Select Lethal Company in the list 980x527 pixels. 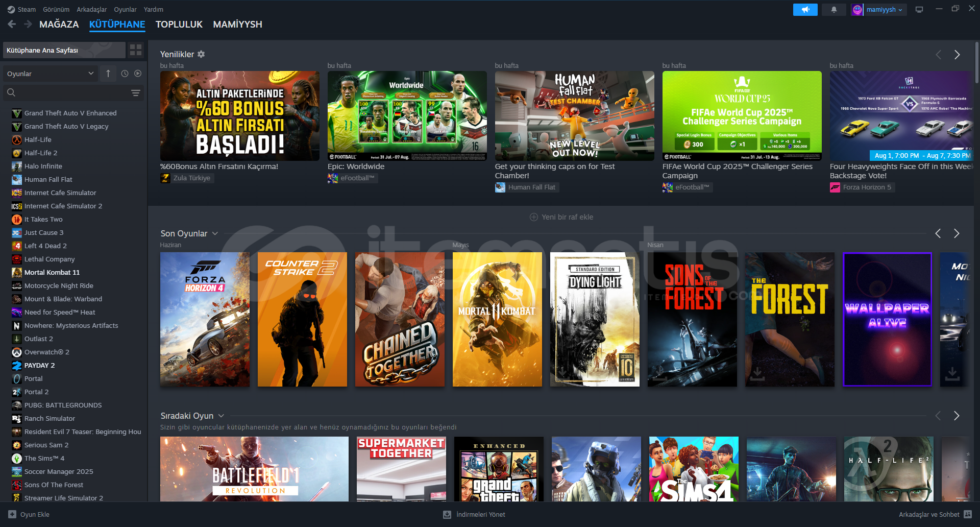(x=50, y=259)
